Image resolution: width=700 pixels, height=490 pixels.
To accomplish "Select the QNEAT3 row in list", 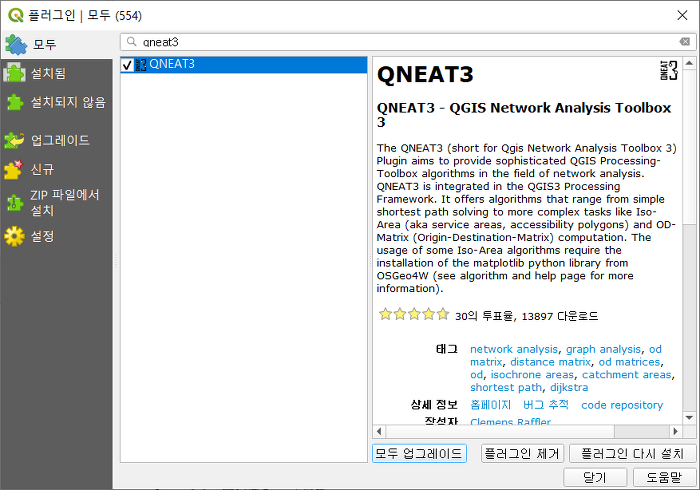I will tap(244, 65).
